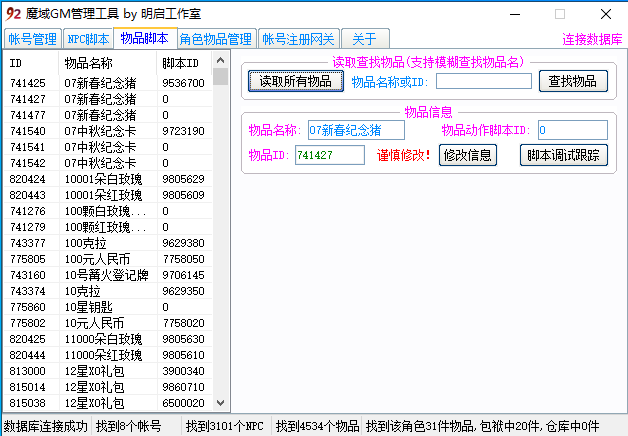Click the list scroll up arrow

tap(220, 60)
